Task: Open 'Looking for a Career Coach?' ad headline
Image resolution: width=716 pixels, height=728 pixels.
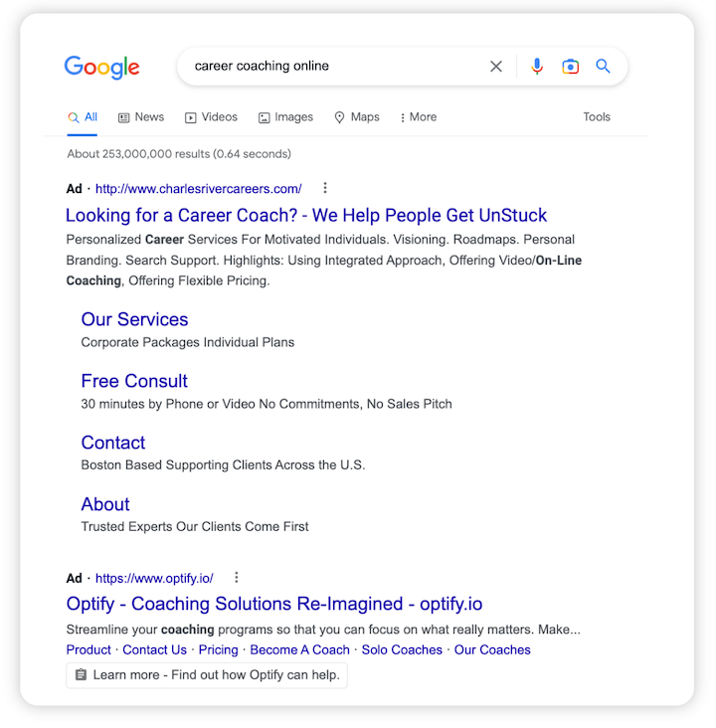Action: tap(306, 215)
